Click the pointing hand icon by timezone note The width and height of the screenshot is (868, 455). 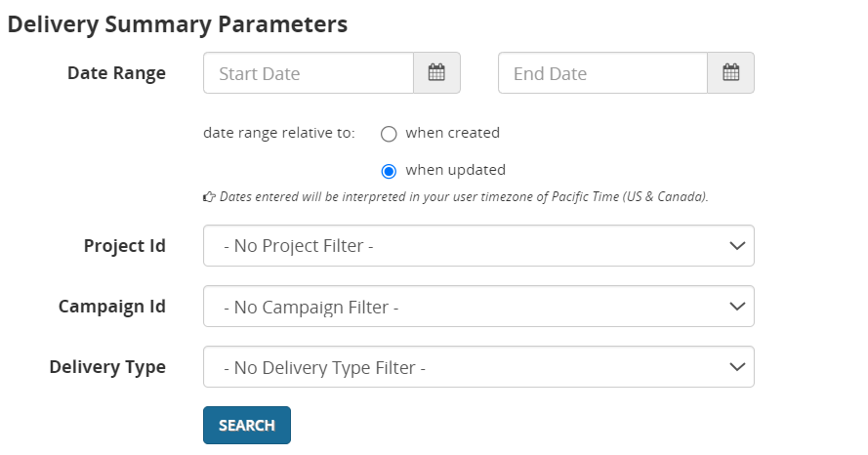pyautogui.click(x=209, y=197)
